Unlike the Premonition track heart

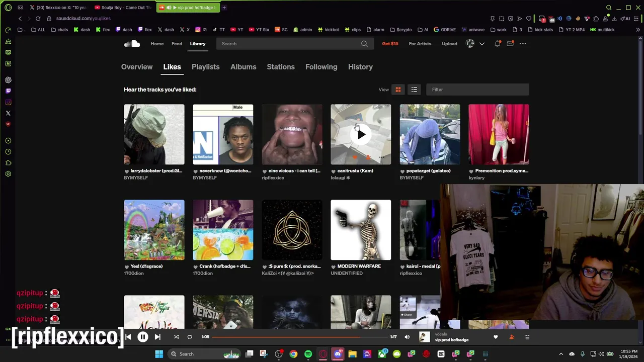(x=471, y=171)
